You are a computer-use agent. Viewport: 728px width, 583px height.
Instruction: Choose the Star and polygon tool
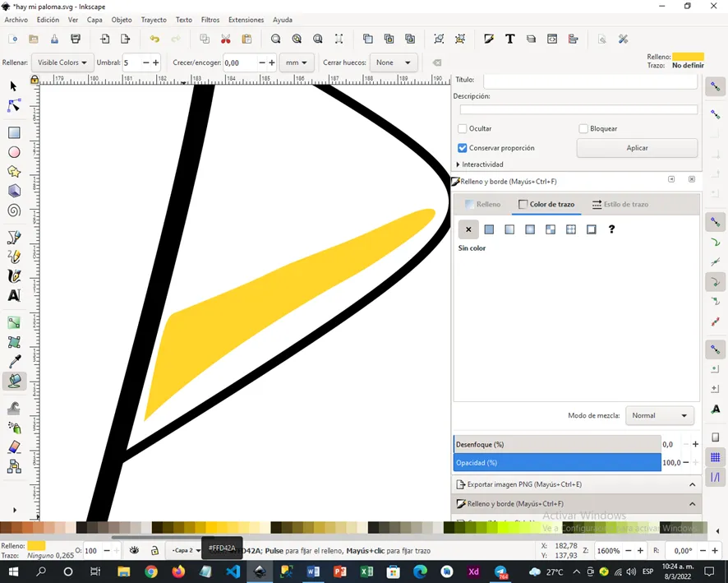pos(14,172)
